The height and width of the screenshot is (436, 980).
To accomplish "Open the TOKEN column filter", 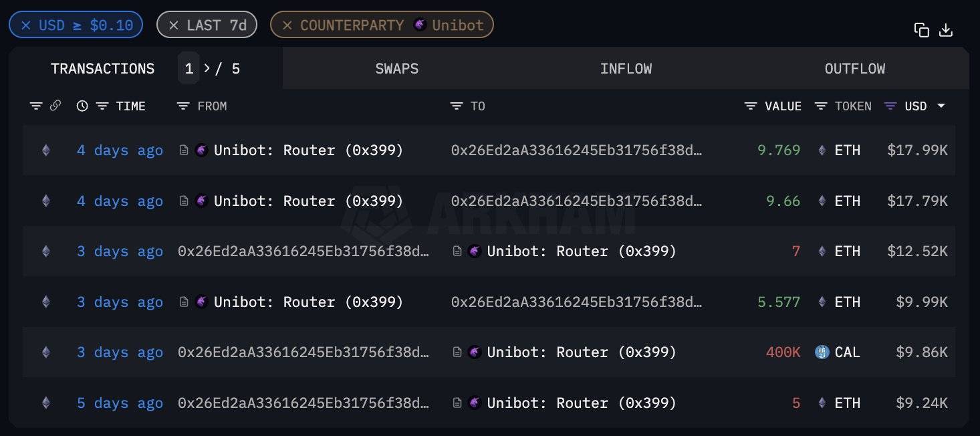I will [x=821, y=106].
